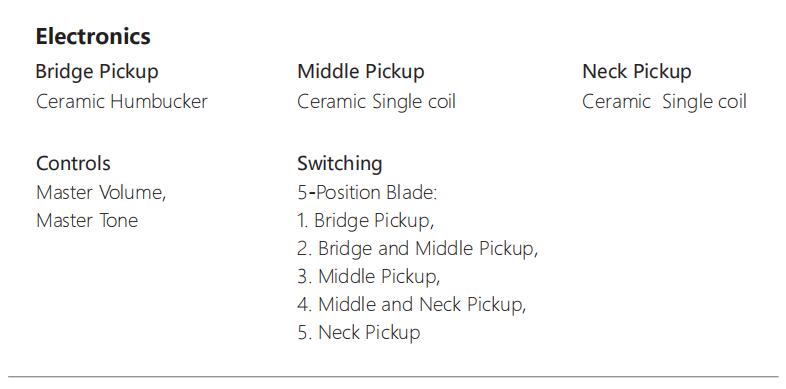Click the word Volume in Controls list

click(132, 192)
